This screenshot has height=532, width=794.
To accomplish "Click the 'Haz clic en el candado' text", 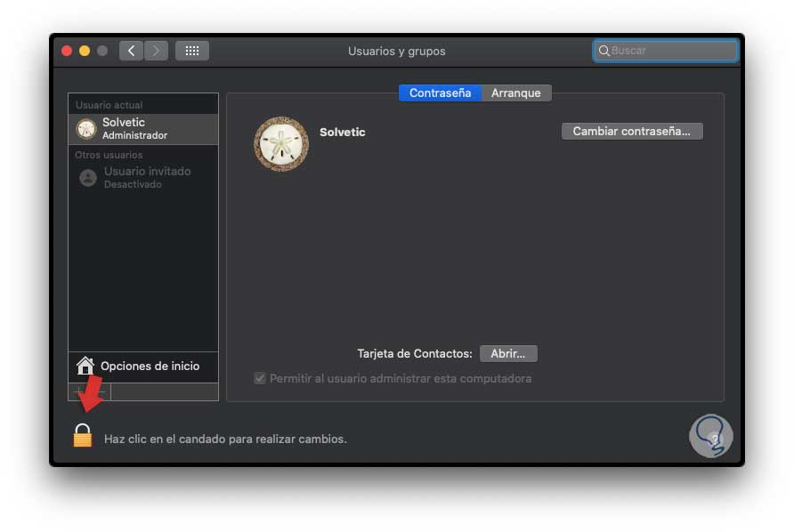I will (x=225, y=439).
